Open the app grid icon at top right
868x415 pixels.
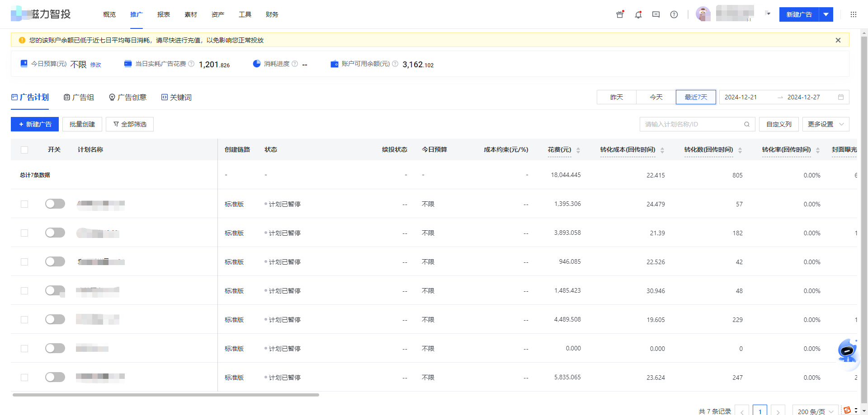(853, 14)
